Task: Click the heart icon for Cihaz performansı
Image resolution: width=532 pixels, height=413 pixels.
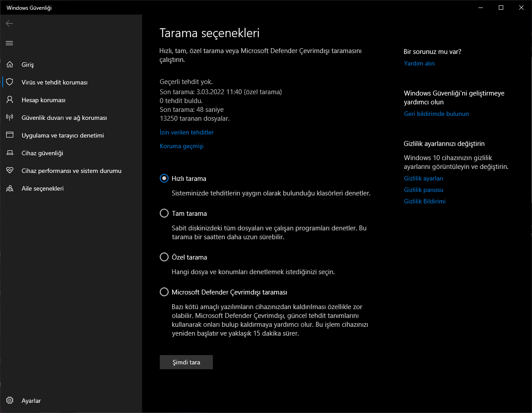Action: (x=10, y=171)
